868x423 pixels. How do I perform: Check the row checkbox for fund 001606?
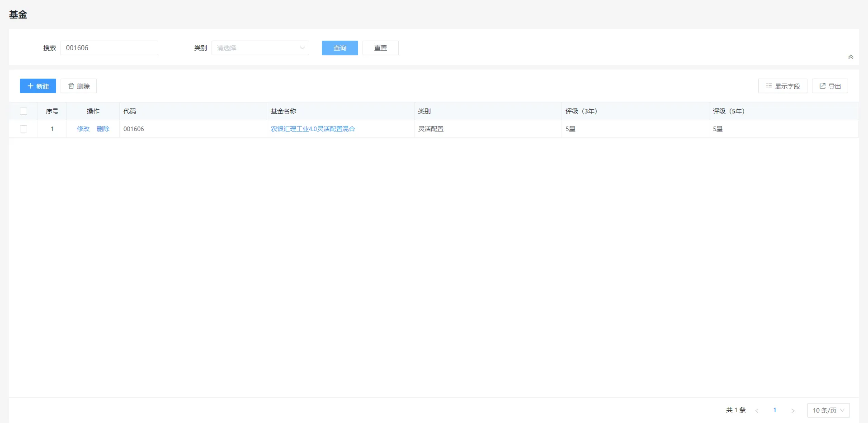(x=24, y=129)
